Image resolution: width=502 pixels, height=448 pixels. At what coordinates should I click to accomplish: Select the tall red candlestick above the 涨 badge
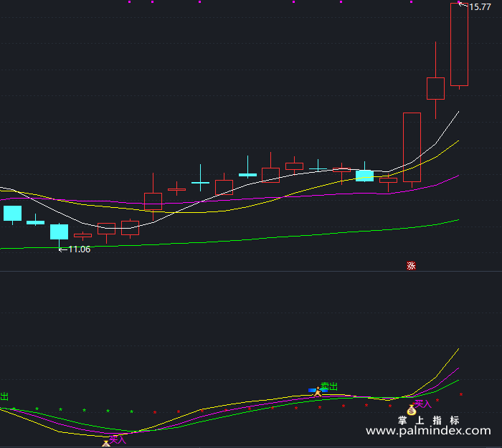coord(412,147)
